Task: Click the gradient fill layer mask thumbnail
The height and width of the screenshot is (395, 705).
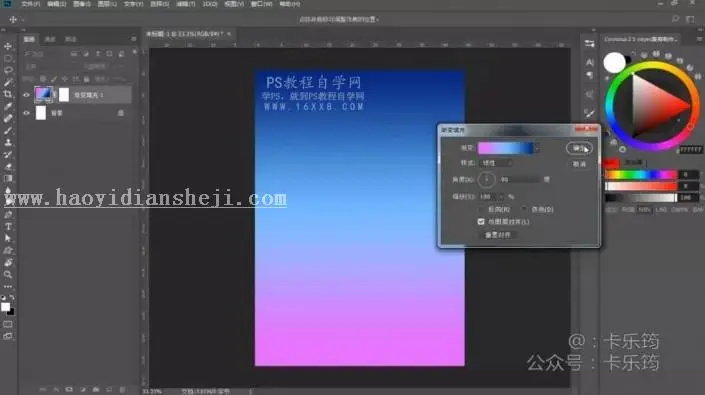Action: point(64,95)
